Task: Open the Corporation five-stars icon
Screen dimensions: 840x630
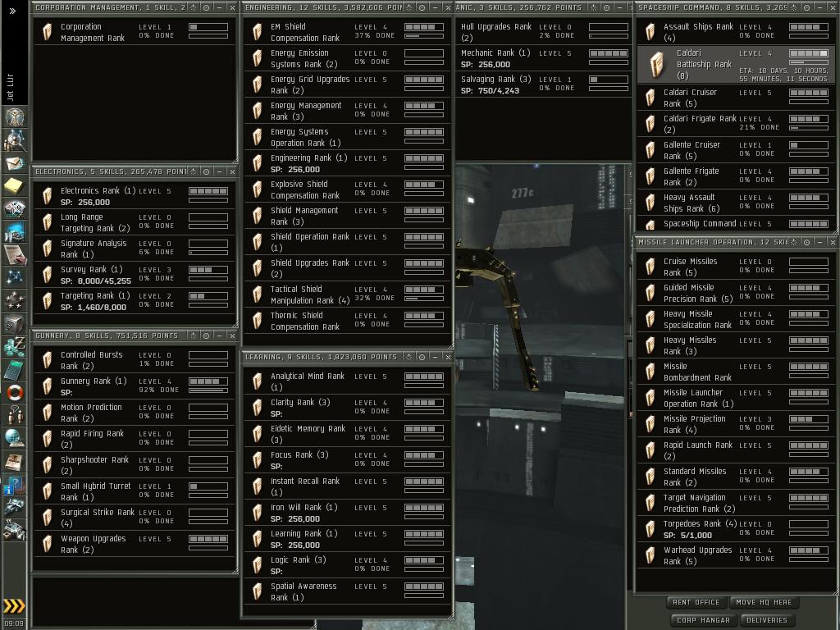Action: [x=15, y=300]
